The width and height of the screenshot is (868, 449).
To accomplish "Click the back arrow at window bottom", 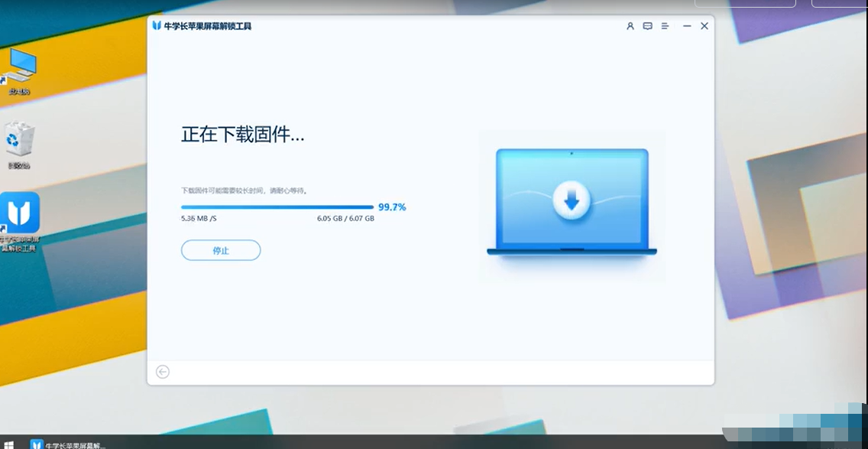I will coord(163,372).
